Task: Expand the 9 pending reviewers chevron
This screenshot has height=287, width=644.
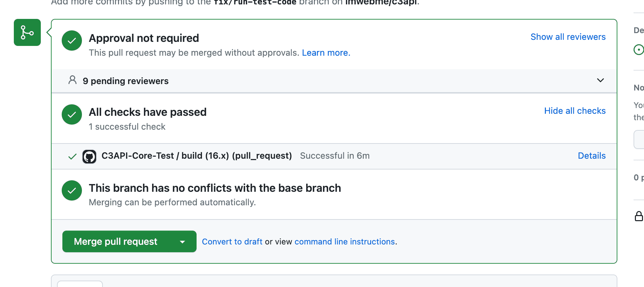Action: pyautogui.click(x=600, y=80)
